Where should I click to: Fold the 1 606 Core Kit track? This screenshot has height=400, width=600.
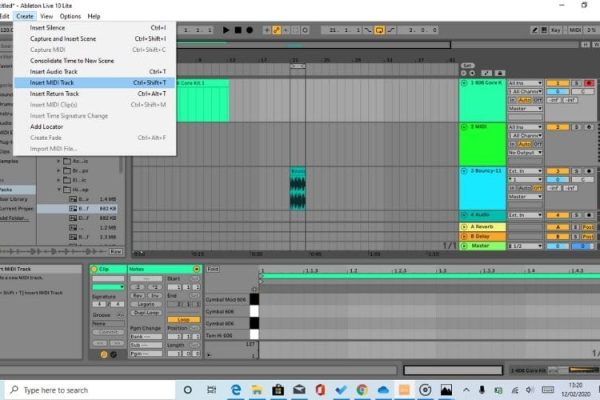tap(464, 83)
